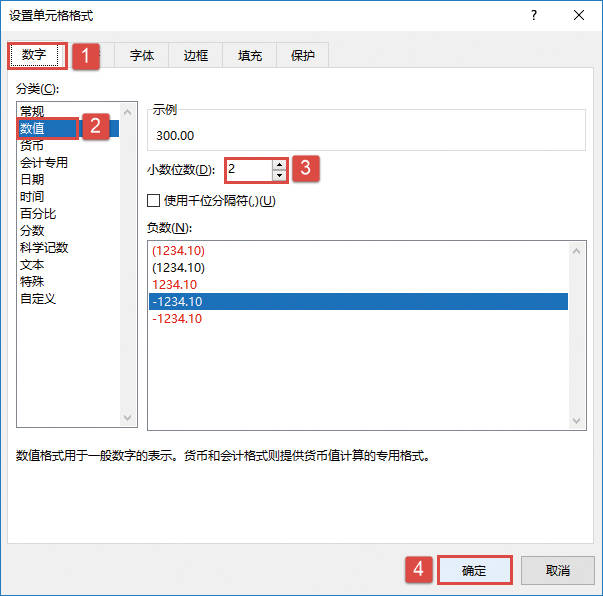Click the negative numbers list's down scroll arrow
The height and width of the screenshot is (596, 603).
576,420
